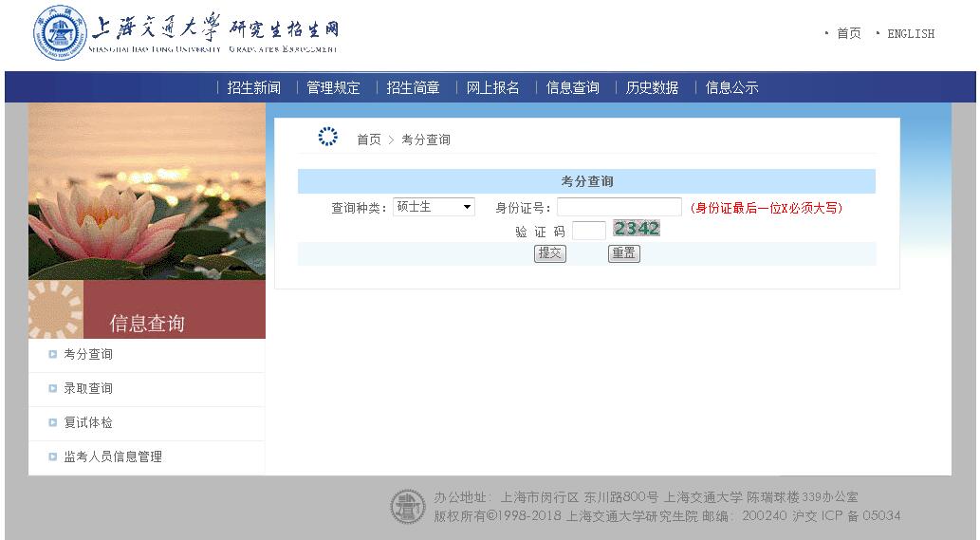Click the 办公地址 line in footer
The width and height of the screenshot is (980, 540).
(x=646, y=497)
